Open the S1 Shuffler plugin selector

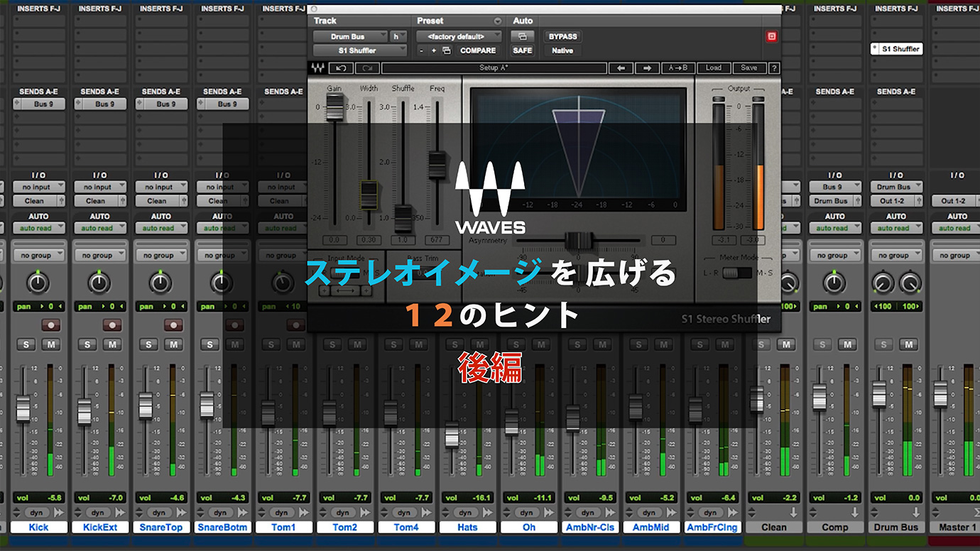click(360, 50)
